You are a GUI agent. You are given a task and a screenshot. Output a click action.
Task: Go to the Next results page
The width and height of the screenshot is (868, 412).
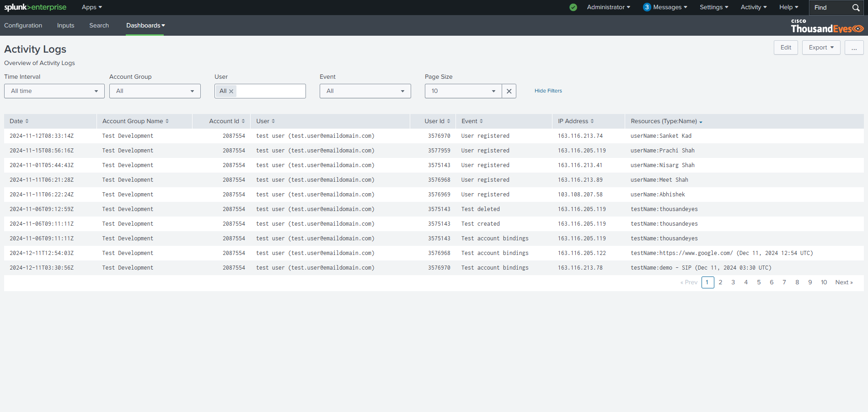(844, 282)
